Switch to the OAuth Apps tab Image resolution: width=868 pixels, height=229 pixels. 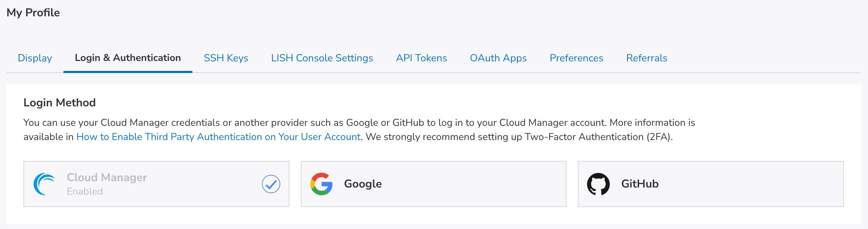click(498, 58)
